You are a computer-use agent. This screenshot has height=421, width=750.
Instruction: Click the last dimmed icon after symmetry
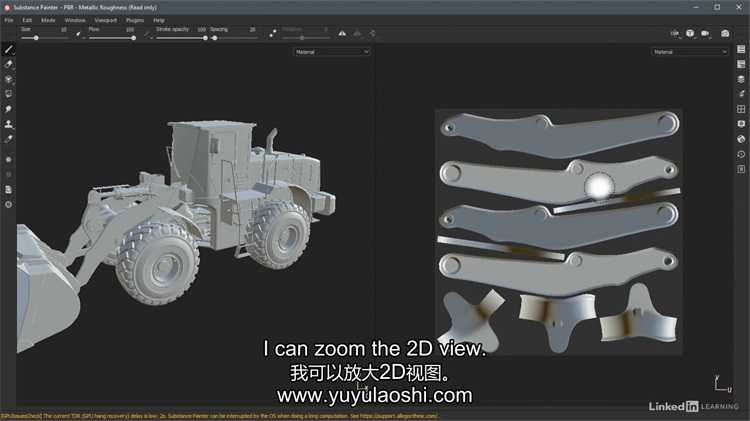coord(372,33)
